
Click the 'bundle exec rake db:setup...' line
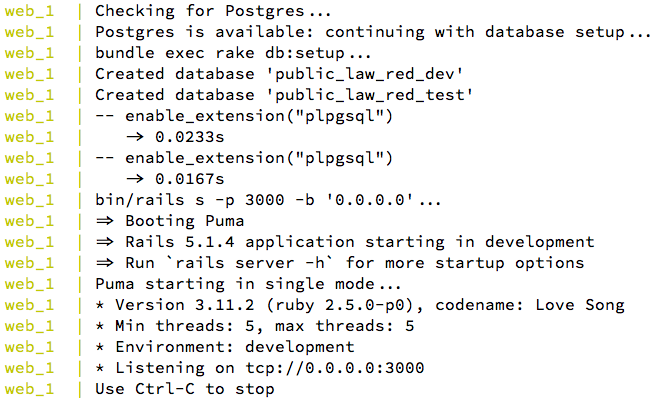(x=233, y=53)
